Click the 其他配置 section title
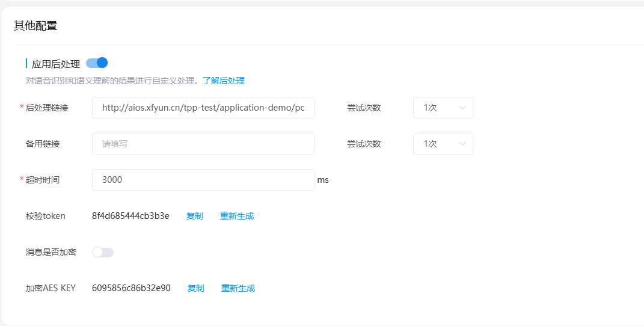644x326 pixels. (x=35, y=26)
